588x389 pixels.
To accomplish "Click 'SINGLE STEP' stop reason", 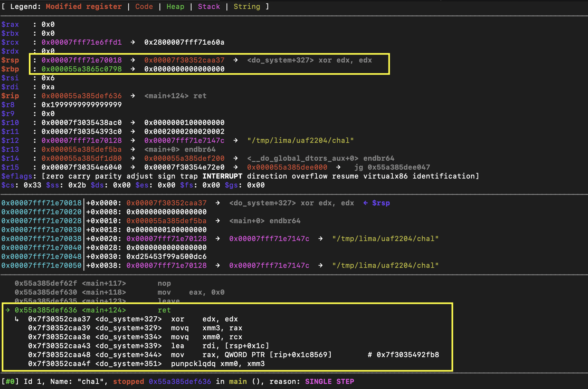I will pyautogui.click(x=329, y=382).
